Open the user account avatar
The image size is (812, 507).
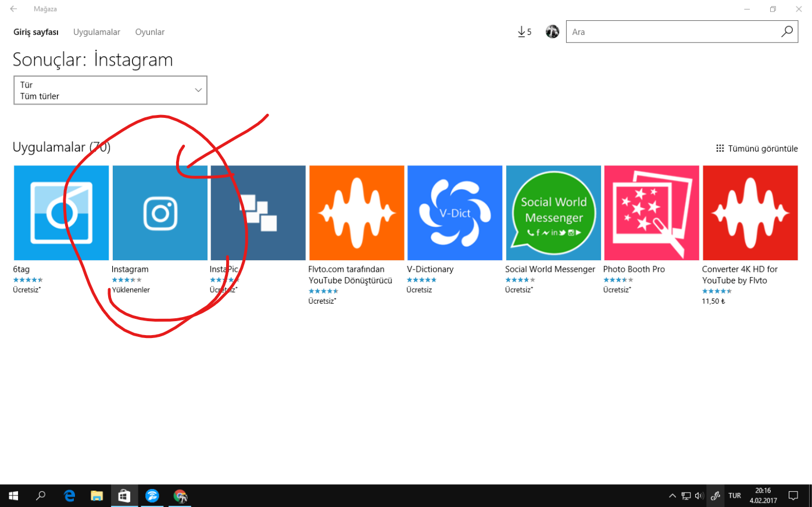(552, 32)
